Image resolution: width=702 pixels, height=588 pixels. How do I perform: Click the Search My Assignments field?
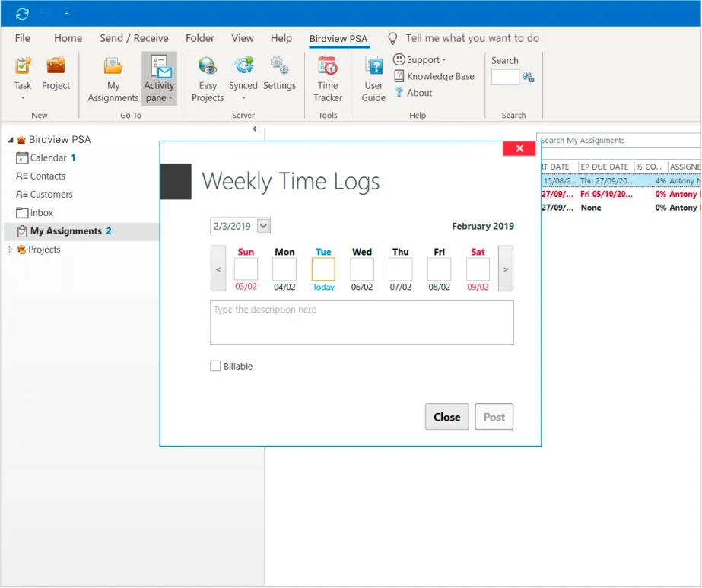click(619, 140)
